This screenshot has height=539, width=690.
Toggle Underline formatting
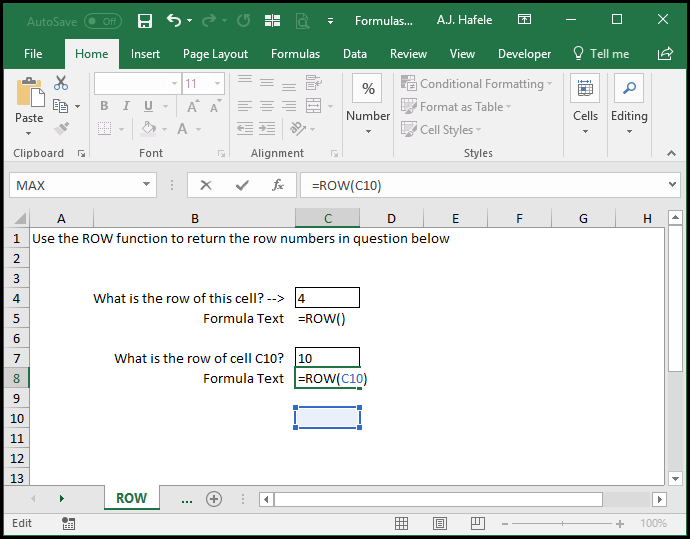148,106
